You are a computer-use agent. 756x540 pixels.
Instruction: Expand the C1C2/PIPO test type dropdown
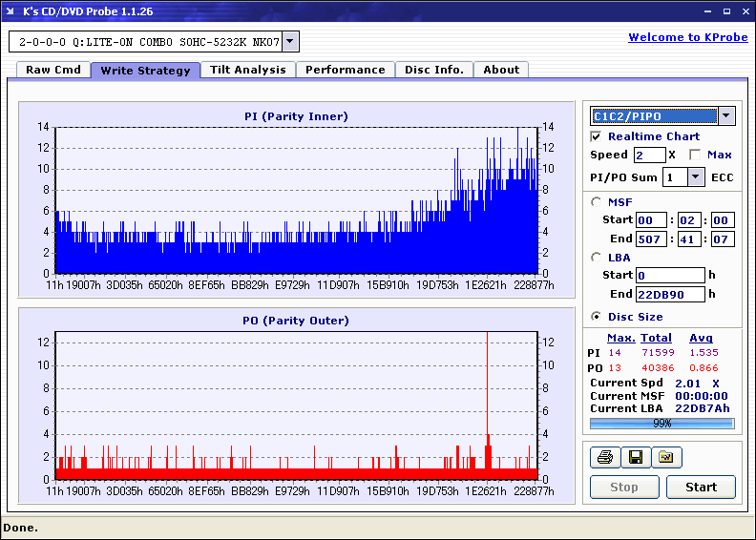click(x=726, y=116)
